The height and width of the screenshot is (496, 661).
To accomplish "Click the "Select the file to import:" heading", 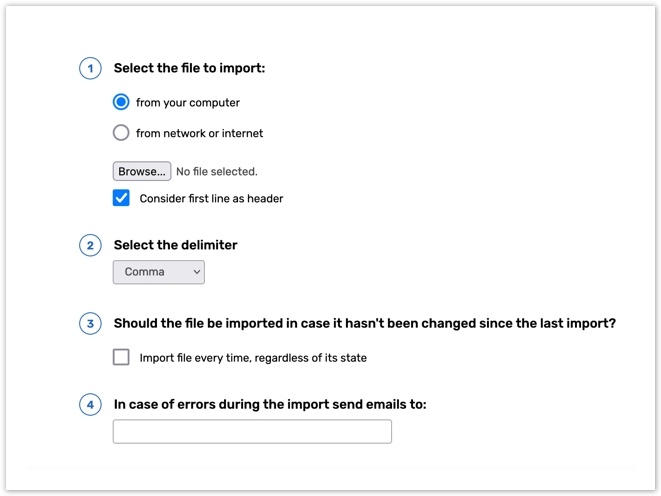I will tap(189, 69).
